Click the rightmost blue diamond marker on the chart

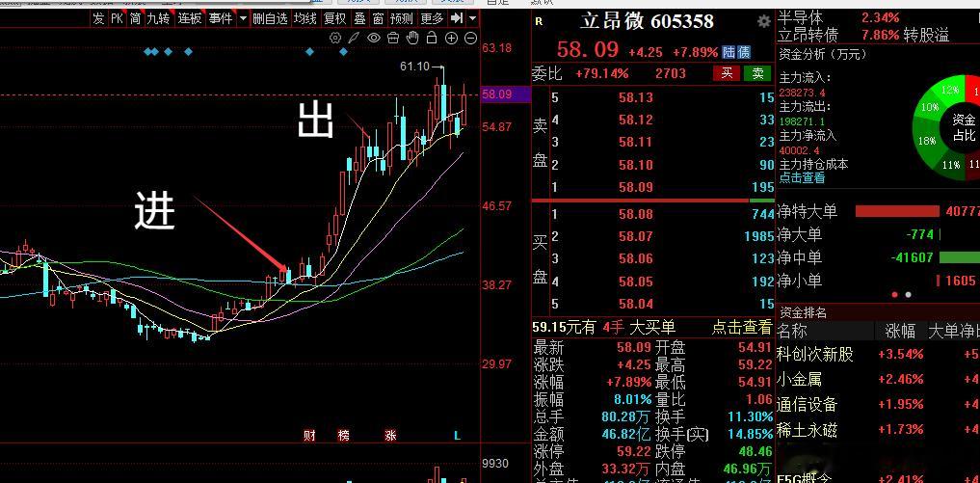click(x=343, y=52)
